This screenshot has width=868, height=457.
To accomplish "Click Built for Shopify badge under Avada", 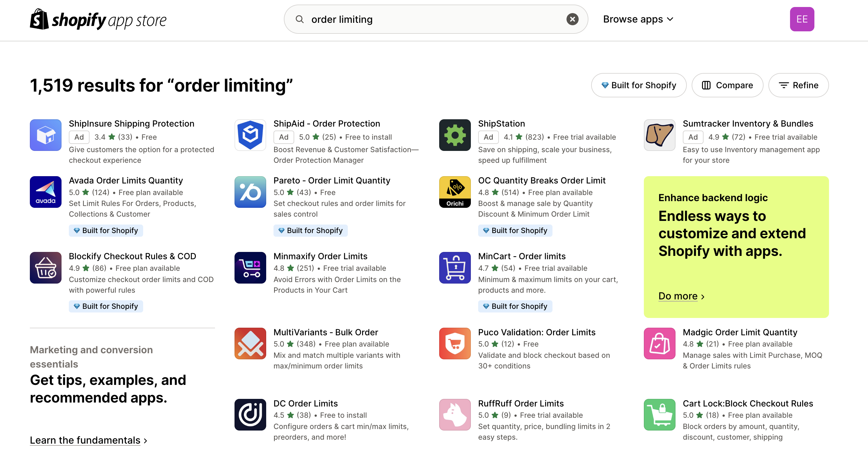I will [106, 231].
